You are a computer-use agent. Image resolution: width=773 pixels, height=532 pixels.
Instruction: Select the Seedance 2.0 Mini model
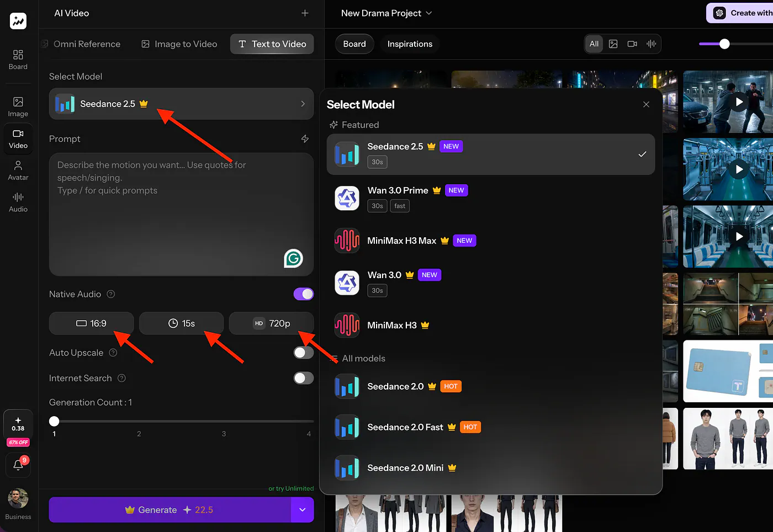coord(491,468)
